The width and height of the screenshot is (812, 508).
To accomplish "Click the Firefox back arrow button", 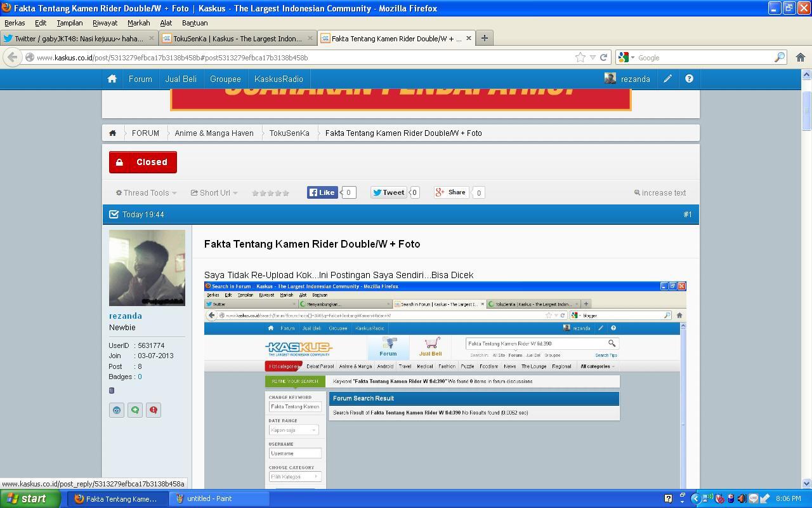I will coord(12,57).
